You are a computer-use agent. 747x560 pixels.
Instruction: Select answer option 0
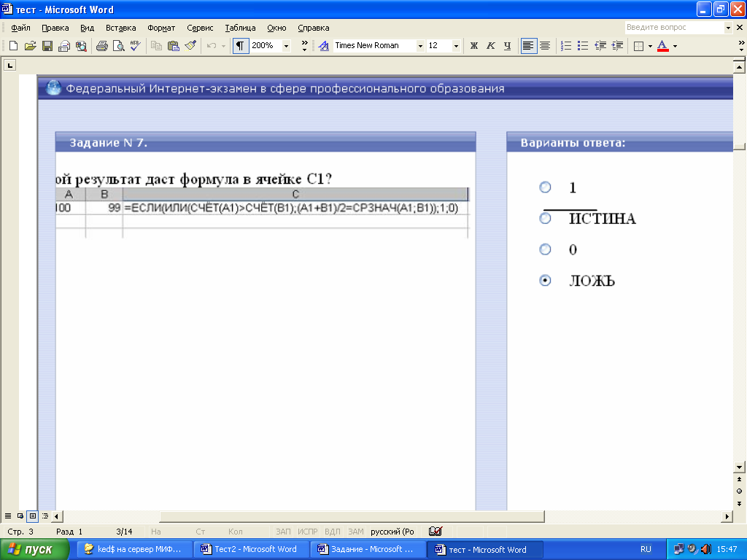point(545,249)
